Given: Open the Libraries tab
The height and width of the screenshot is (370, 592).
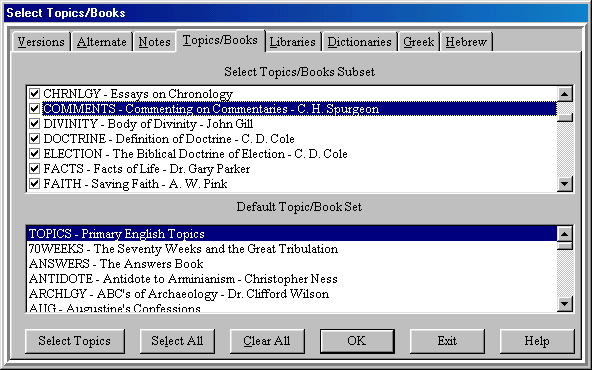Looking at the screenshot, I should click(293, 42).
